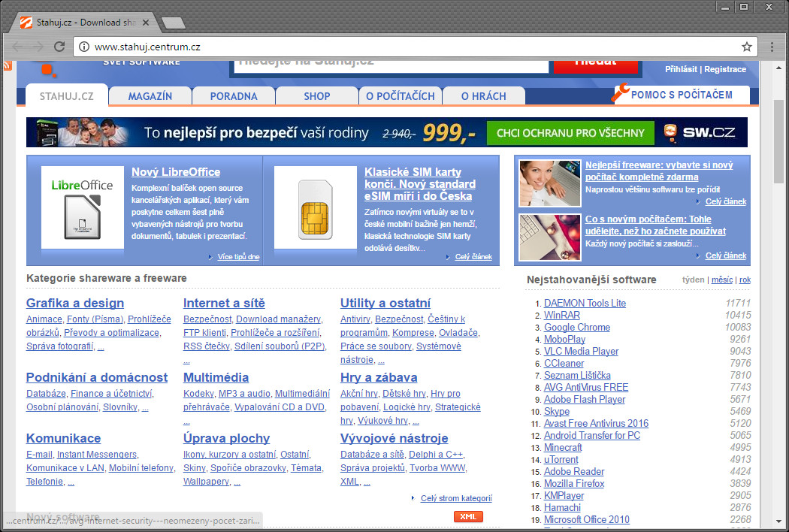This screenshot has height=532, width=789.
Task: Open the laptop keyboard article thumbnail
Action: click(549, 237)
